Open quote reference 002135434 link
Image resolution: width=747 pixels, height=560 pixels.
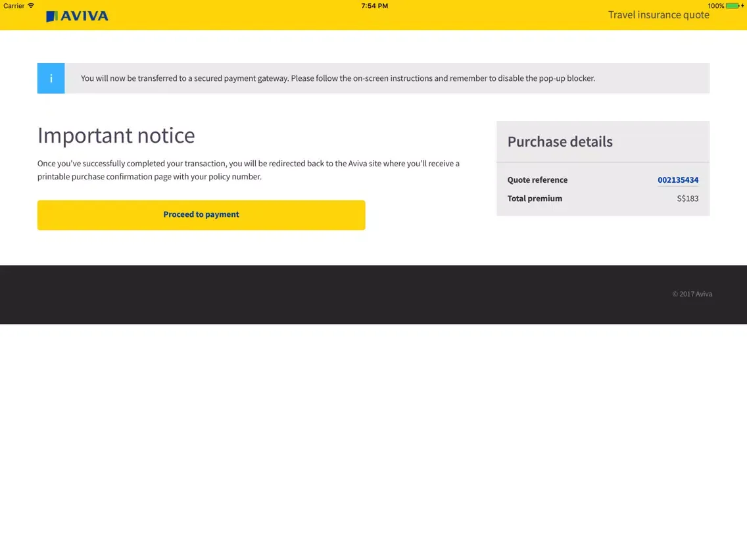(x=678, y=180)
